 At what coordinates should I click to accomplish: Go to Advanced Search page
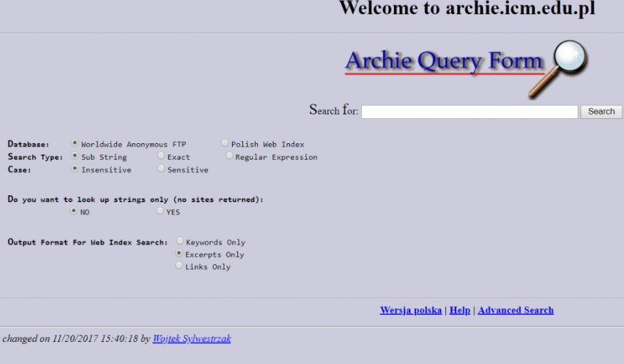(x=515, y=311)
